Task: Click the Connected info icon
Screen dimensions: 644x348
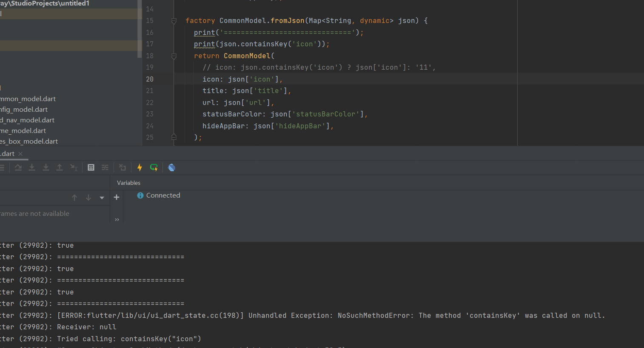Action: pos(140,195)
